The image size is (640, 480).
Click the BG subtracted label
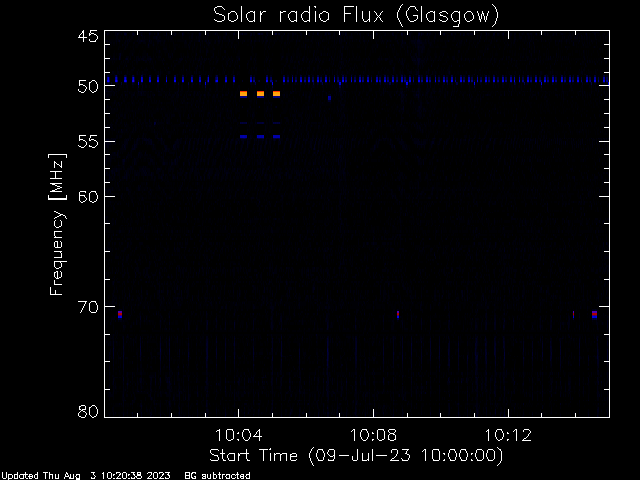click(218, 476)
